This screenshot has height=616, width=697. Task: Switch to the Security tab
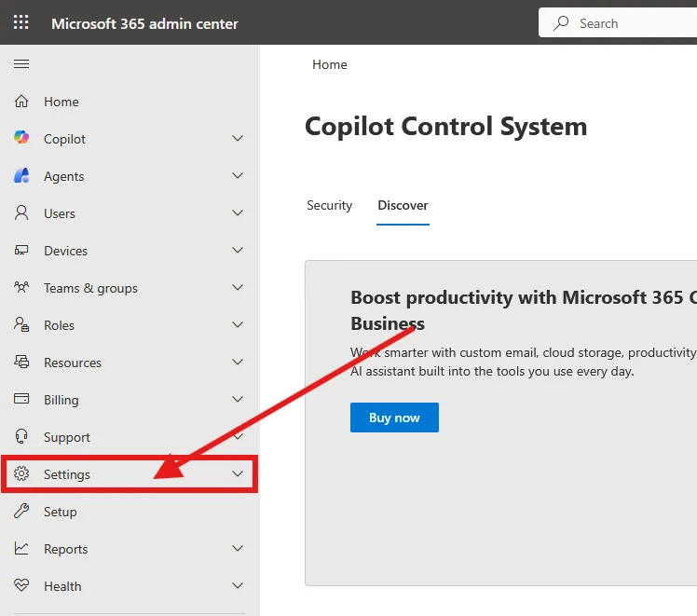click(x=329, y=205)
